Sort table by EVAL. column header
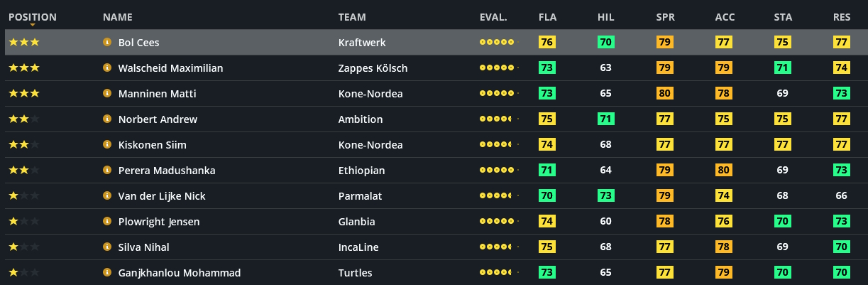This screenshot has height=285, width=868. (493, 17)
